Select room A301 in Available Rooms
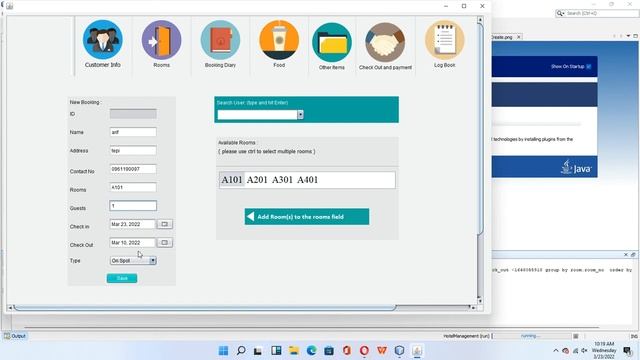640x360 pixels. click(282, 180)
